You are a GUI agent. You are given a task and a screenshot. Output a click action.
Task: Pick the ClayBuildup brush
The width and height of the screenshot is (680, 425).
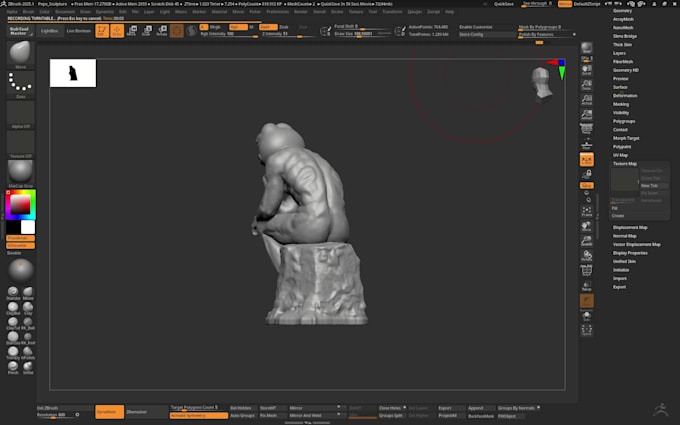13,308
